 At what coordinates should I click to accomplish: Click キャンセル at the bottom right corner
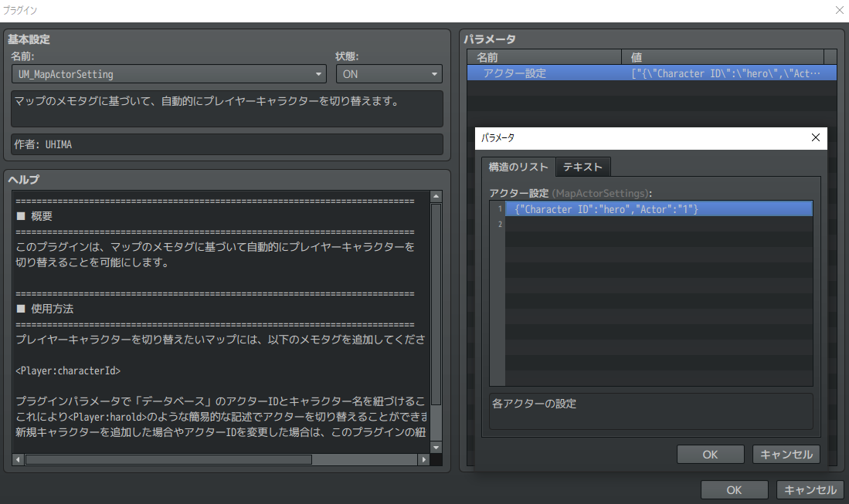(810, 489)
